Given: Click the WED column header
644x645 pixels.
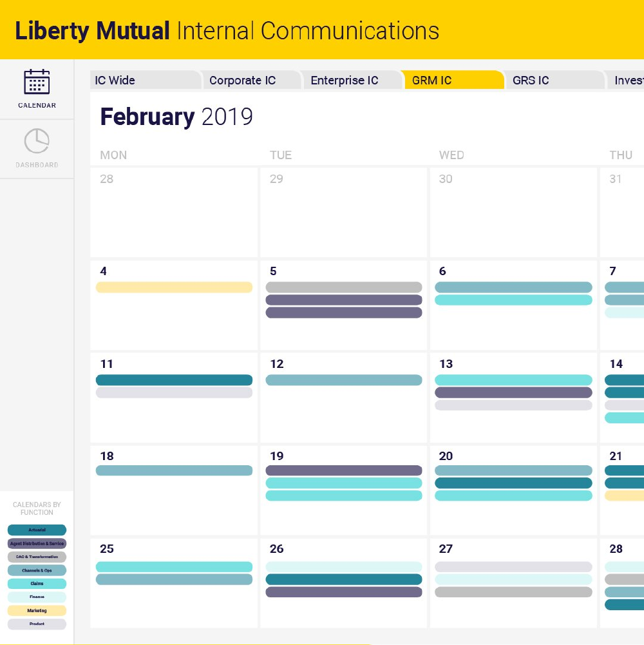Looking at the screenshot, I should tap(451, 155).
